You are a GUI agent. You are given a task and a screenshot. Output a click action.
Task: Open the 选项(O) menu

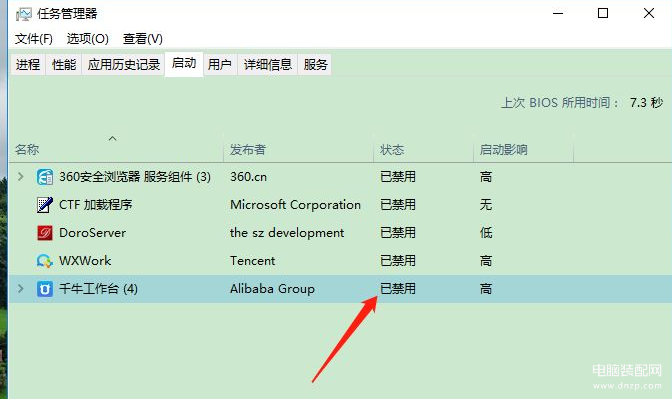(88, 39)
